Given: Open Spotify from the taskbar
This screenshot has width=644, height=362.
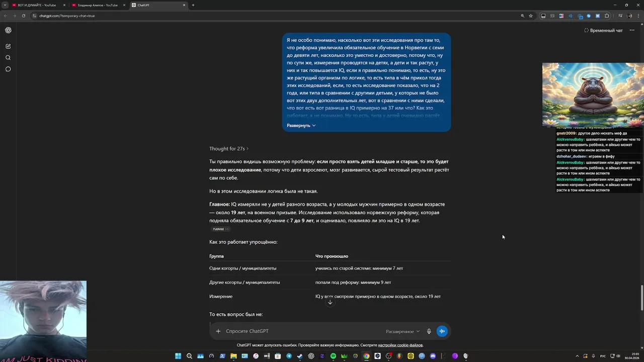Looking at the screenshot, I should [333, 356].
